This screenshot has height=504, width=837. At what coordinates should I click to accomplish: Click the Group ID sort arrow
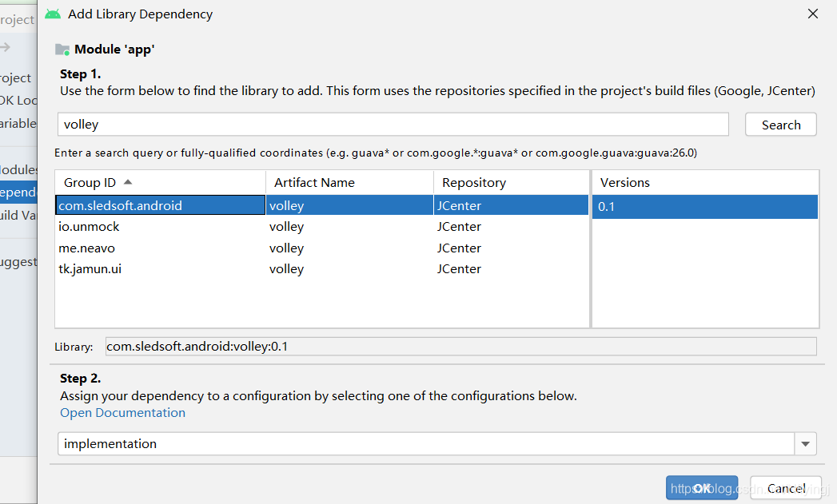tap(128, 182)
